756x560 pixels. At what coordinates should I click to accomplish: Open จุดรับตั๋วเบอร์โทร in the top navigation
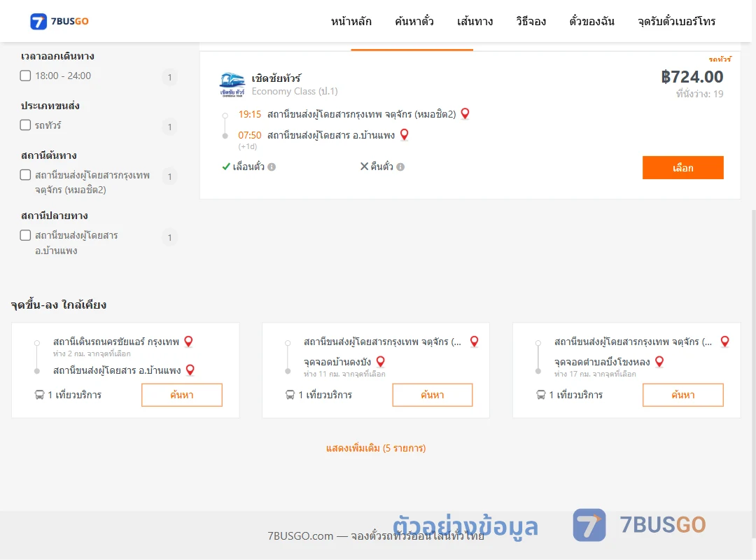(676, 21)
